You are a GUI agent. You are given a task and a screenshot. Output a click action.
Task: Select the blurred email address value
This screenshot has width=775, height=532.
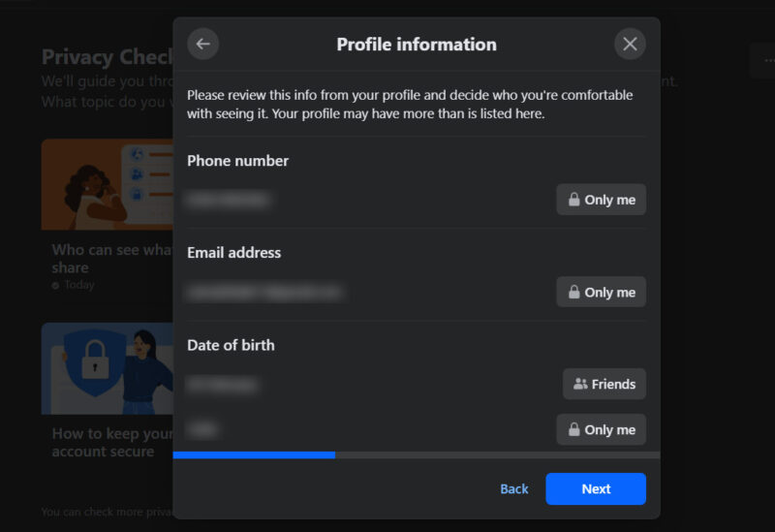pos(264,293)
